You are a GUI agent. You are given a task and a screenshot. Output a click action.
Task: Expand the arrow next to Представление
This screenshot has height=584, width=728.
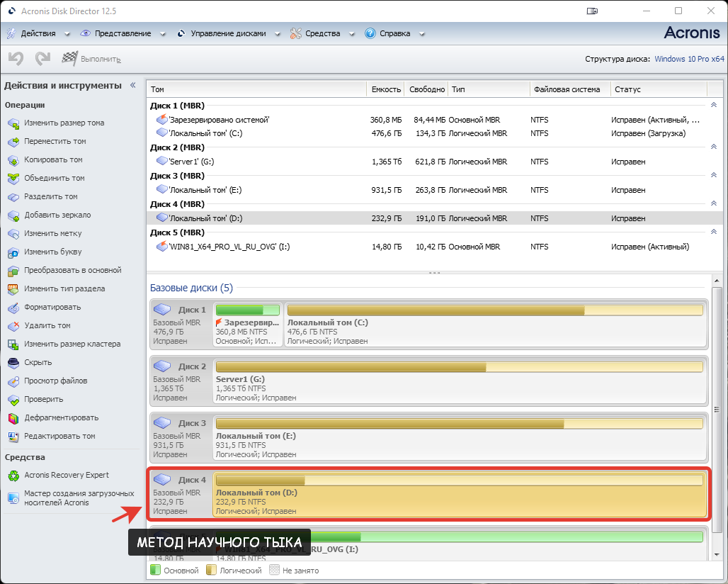(162, 34)
